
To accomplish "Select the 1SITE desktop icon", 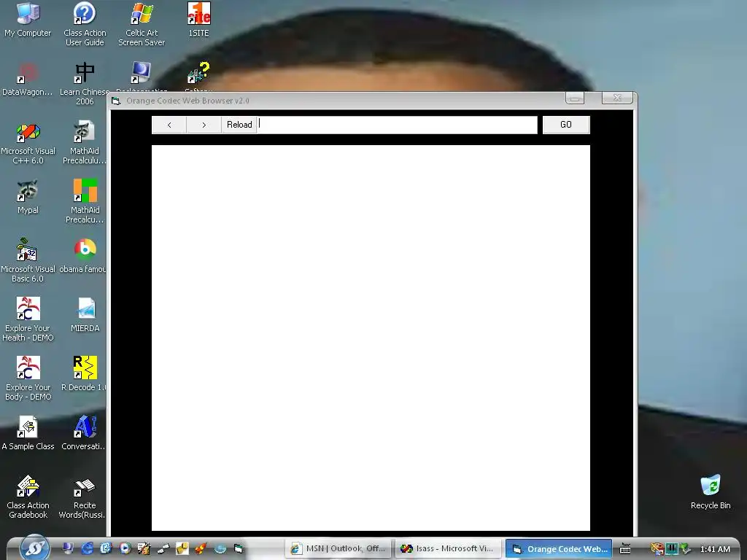I will click(x=198, y=20).
